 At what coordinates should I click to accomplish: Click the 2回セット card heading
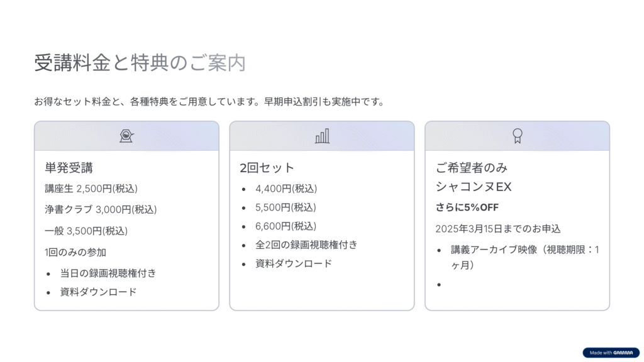[267, 168]
